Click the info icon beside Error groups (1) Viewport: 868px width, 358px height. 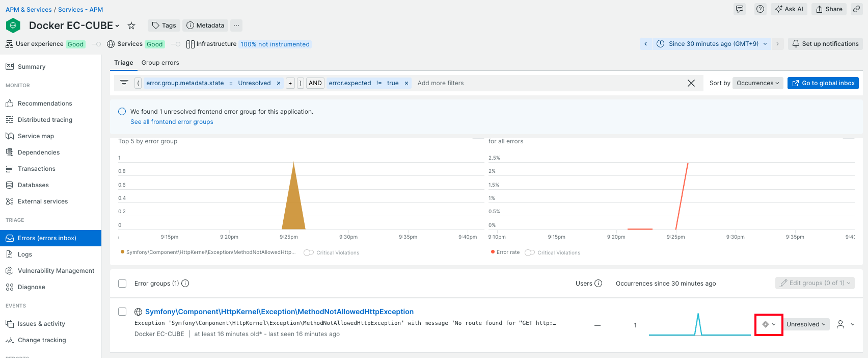[185, 284]
